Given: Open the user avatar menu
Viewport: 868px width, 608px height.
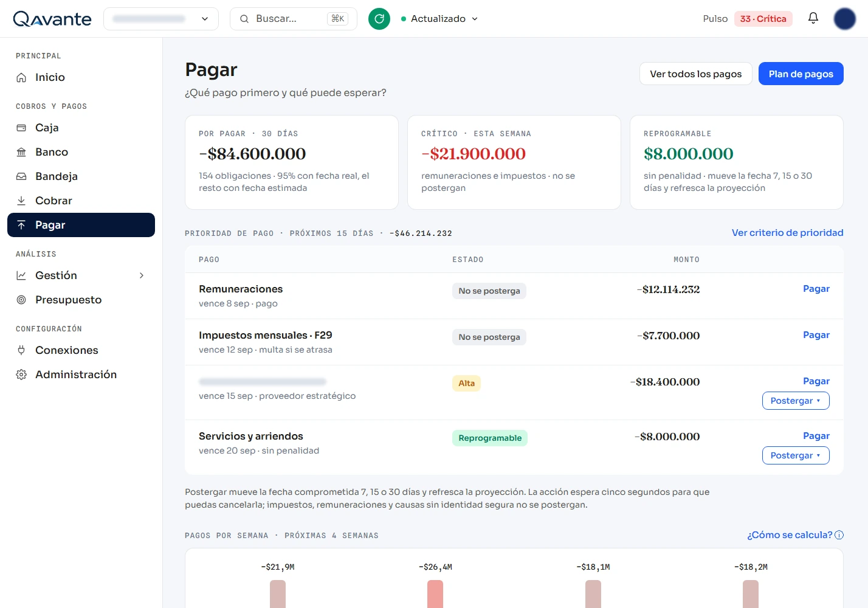Looking at the screenshot, I should coord(845,19).
